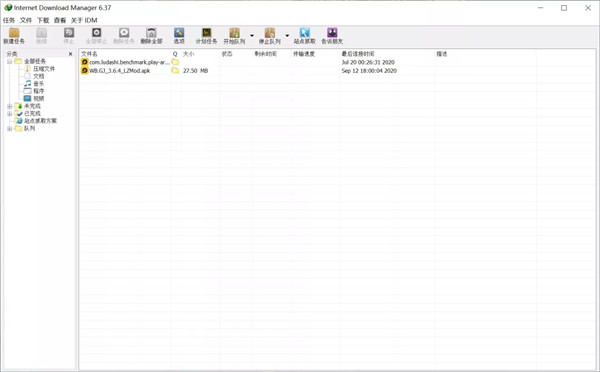Open 选项 (options) from the toolbar

pos(179,36)
